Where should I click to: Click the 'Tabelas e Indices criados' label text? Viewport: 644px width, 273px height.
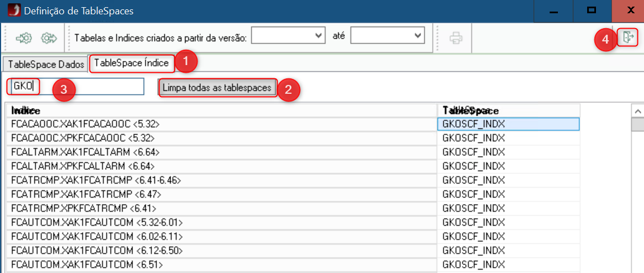point(161,38)
